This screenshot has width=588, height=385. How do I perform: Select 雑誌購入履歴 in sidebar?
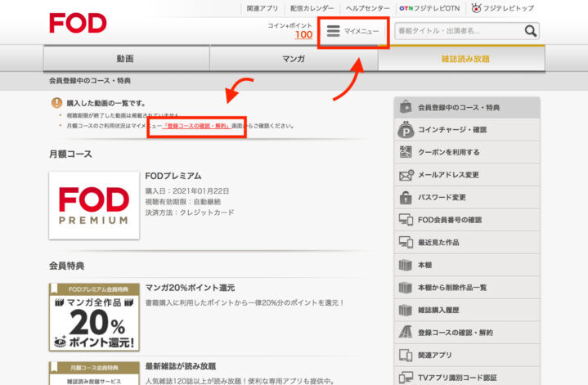(467, 310)
